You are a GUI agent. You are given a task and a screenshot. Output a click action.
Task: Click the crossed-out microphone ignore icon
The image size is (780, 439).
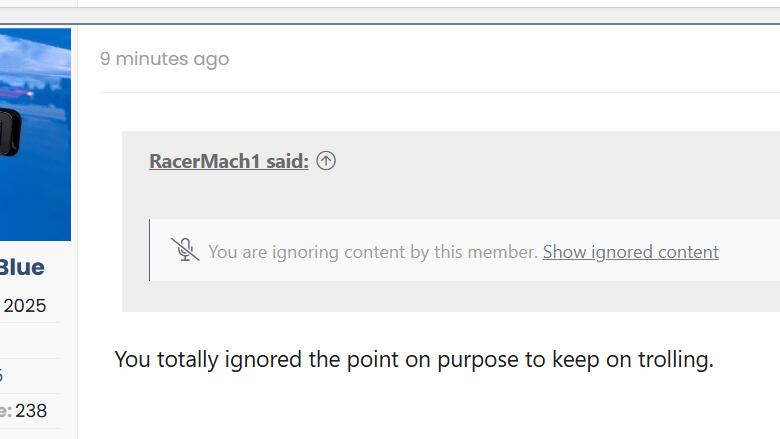[185, 249]
